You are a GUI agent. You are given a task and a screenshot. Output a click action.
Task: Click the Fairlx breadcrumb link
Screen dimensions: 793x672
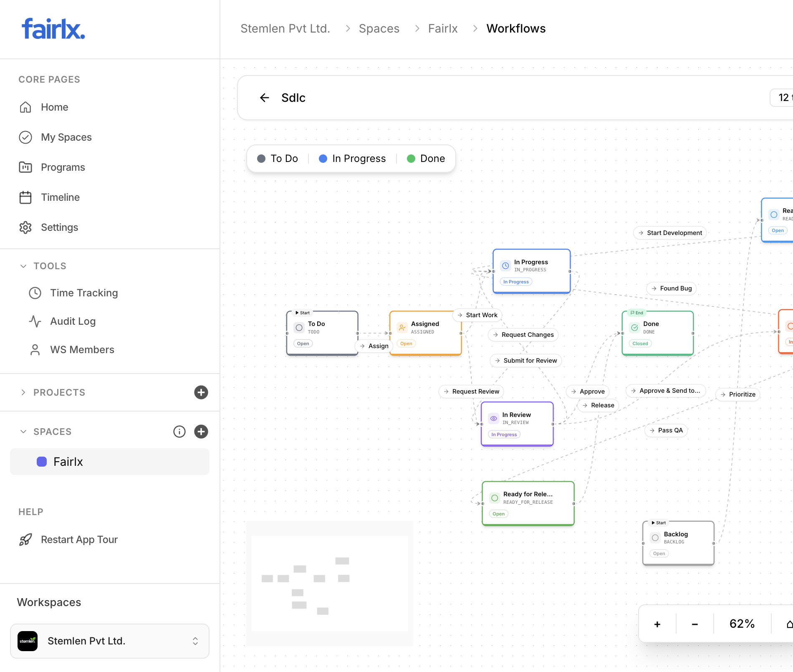443,28
